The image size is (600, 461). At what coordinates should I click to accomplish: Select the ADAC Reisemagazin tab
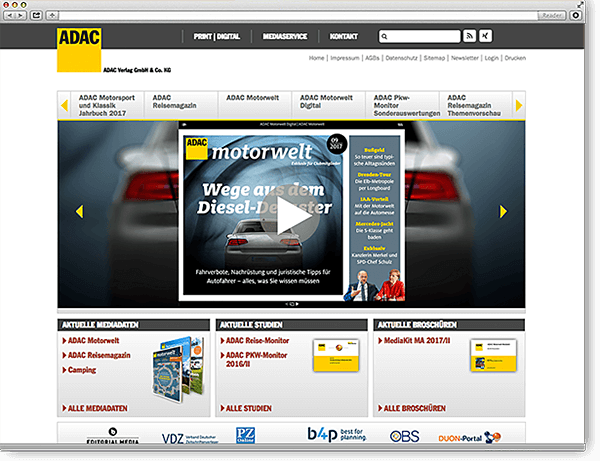(x=181, y=105)
